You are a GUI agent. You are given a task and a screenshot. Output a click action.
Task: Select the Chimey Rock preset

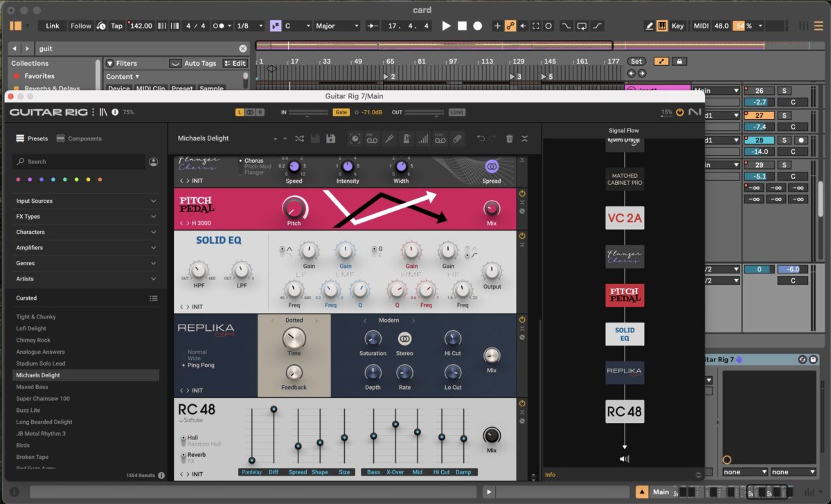tap(33, 340)
